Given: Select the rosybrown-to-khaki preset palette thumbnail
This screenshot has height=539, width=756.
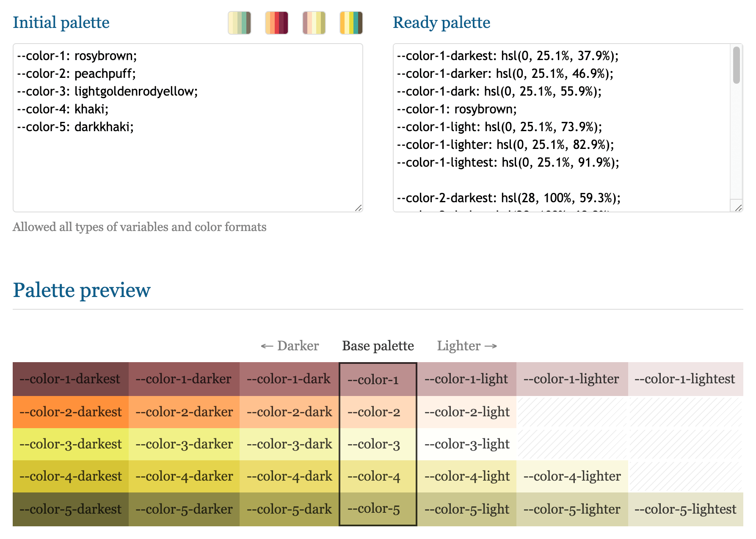Looking at the screenshot, I should tap(314, 23).
